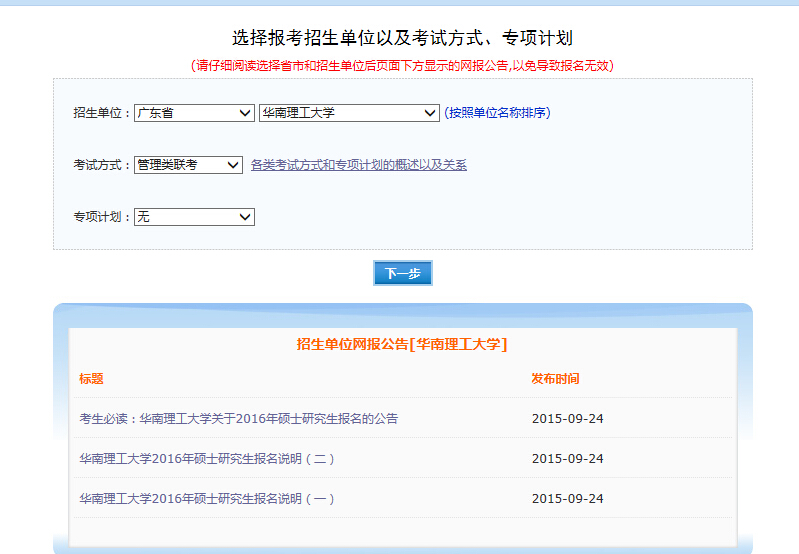Expand the 专项计划 dropdown showing 无

point(194,217)
